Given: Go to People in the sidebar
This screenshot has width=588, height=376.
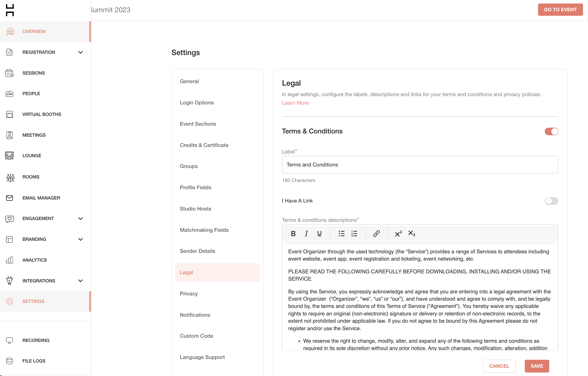Looking at the screenshot, I should (45, 94).
